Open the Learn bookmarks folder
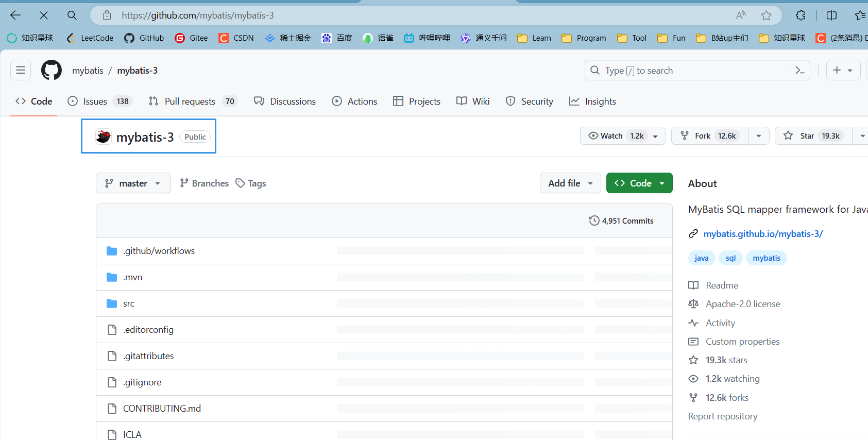868x440 pixels. coord(534,38)
